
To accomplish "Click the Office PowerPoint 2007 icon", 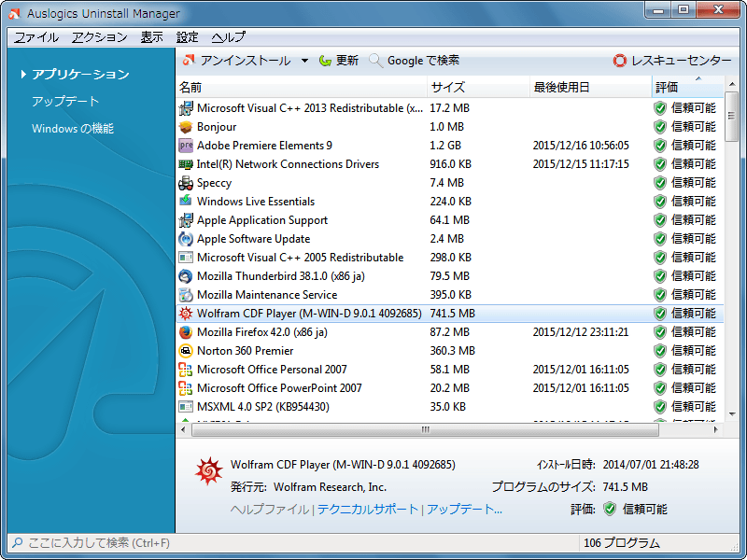I will point(185,388).
